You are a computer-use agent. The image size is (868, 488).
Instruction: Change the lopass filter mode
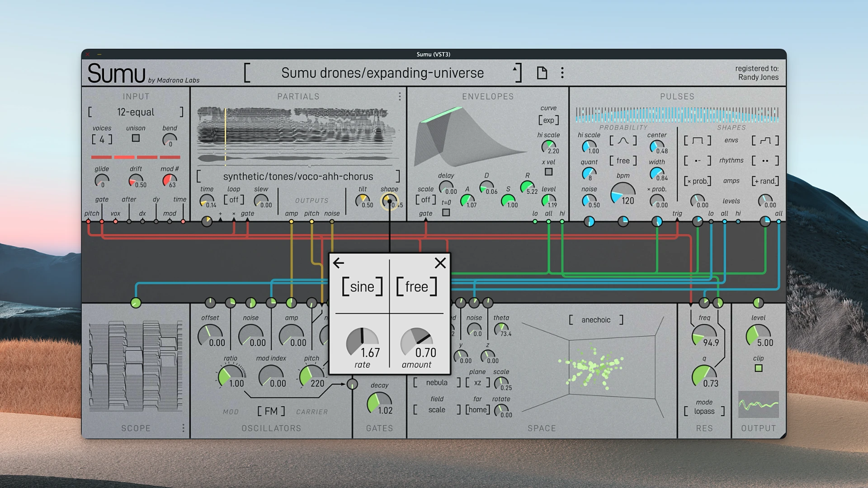coord(704,411)
